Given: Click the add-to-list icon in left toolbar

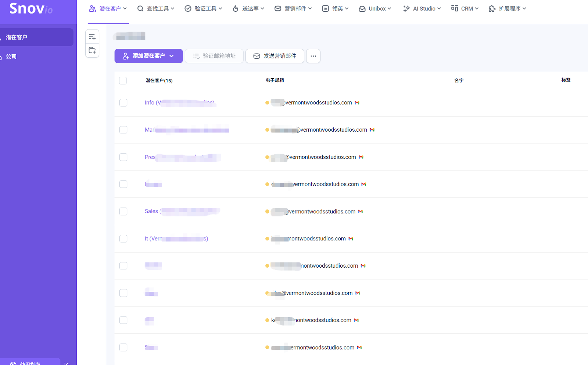Looking at the screenshot, I should click(92, 36).
